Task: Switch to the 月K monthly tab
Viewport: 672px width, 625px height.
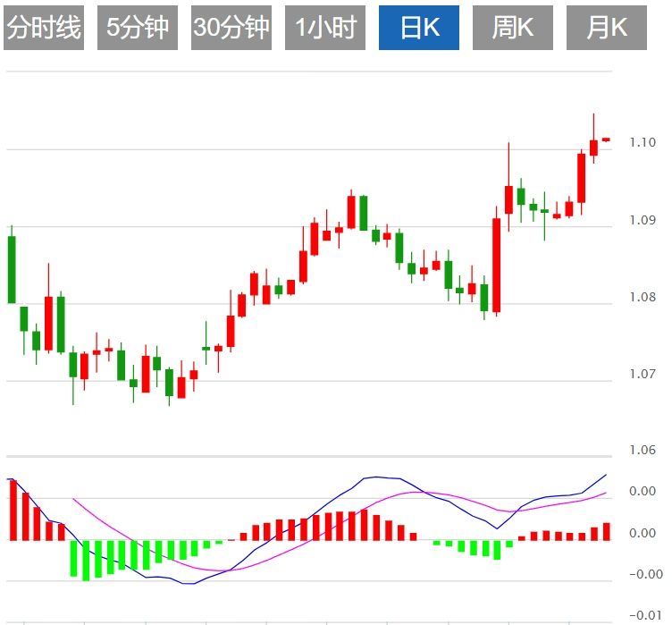Action: [607, 28]
